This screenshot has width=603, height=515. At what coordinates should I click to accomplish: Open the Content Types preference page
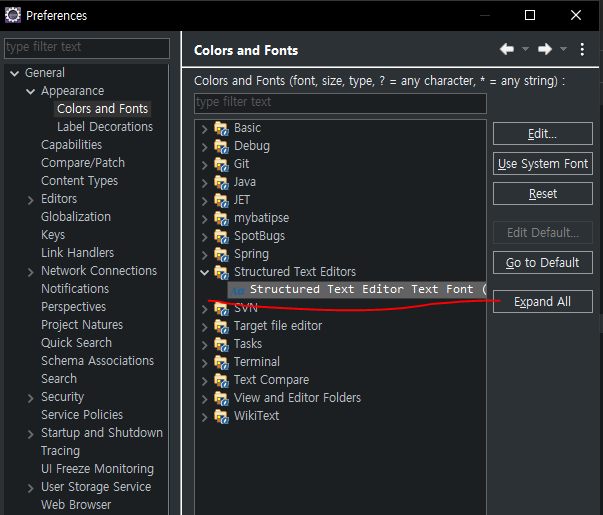coord(80,181)
